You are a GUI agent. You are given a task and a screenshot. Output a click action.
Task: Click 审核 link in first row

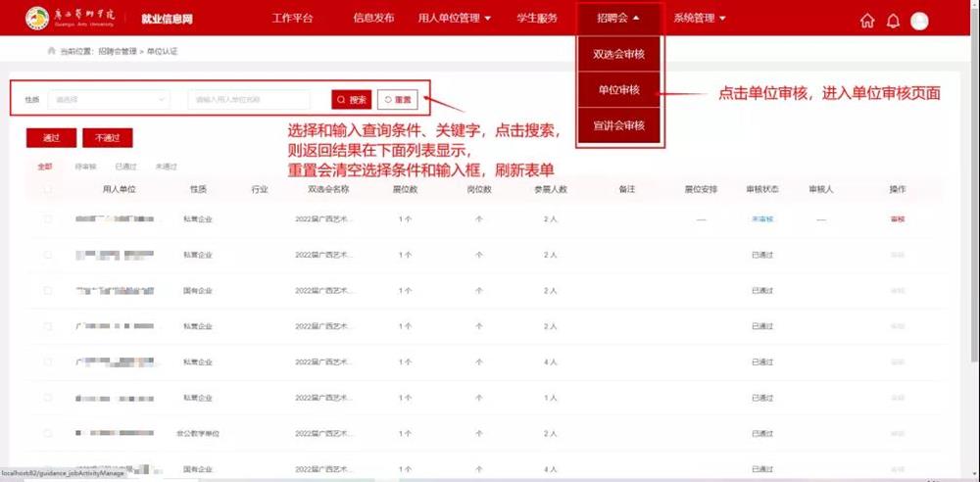point(898,219)
